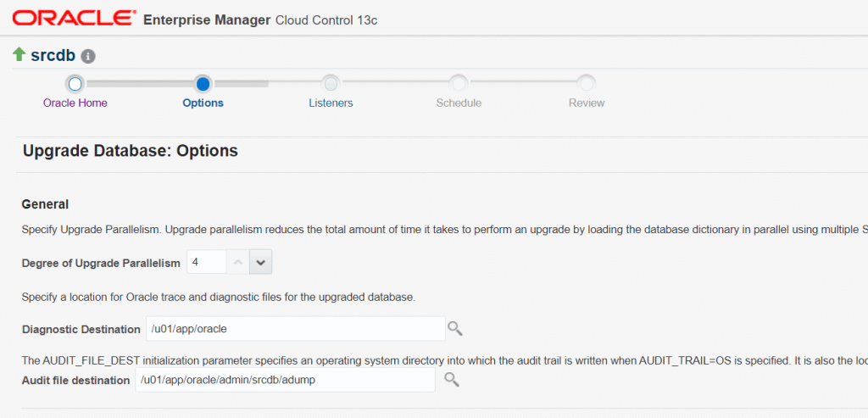Click the Options step circle in wizard
The width and height of the screenshot is (868, 418).
point(203,83)
